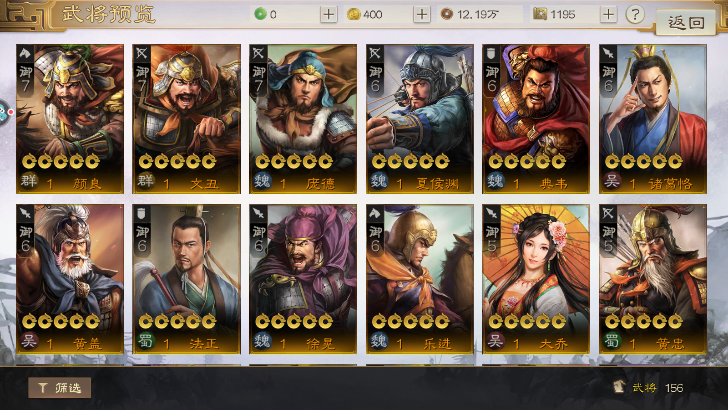Select the 大乔 card with umbrella
The width and height of the screenshot is (728, 410).
[x=536, y=279]
